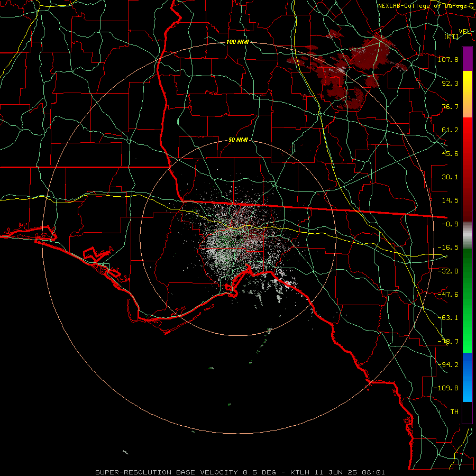Image resolution: width=476 pixels, height=476 pixels.
Task: Select the 61.2 value on velocity scale
Action: 450,130
